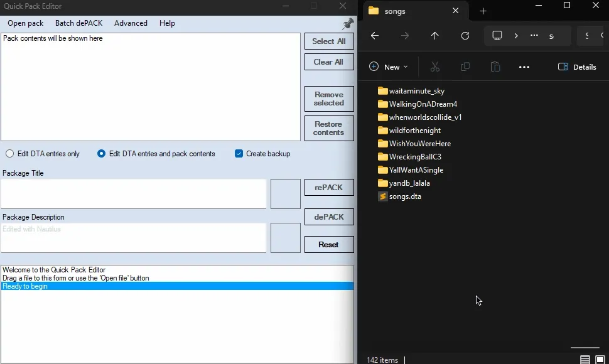609x364 pixels.
Task: Select the Paste icon in Explorer toolbar
Action: (x=495, y=67)
